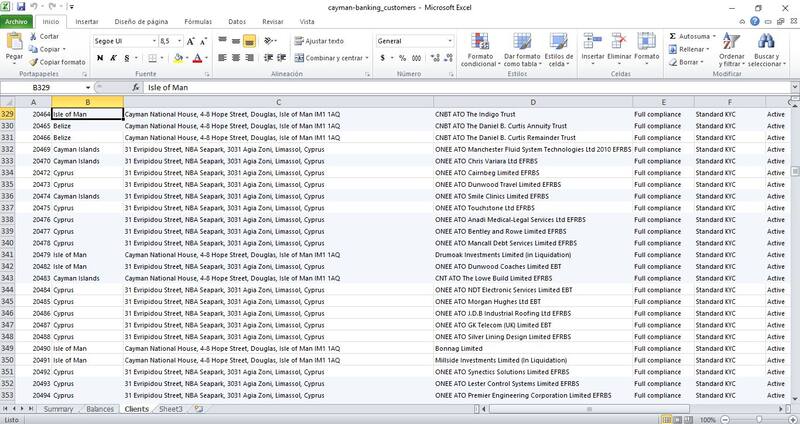Click the Insert function fx icon
This screenshot has height=424, width=800.
click(x=136, y=88)
